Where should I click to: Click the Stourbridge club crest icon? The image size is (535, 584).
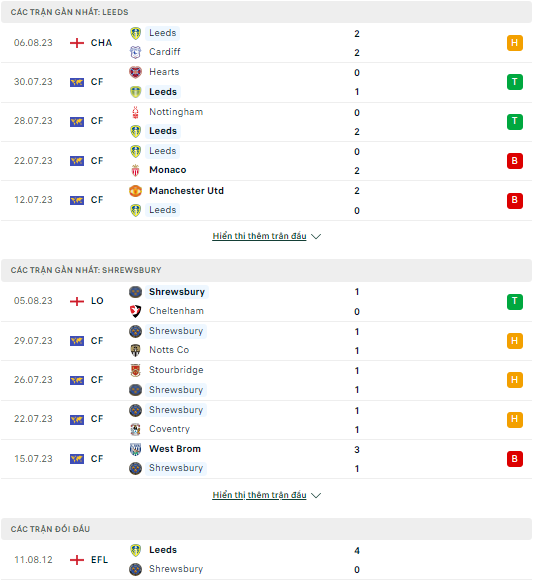click(x=136, y=370)
